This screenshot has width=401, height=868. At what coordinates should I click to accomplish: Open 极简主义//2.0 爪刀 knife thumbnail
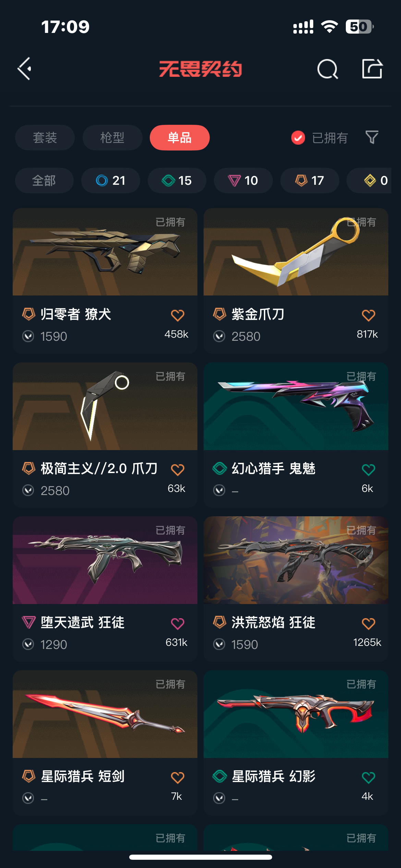105,406
